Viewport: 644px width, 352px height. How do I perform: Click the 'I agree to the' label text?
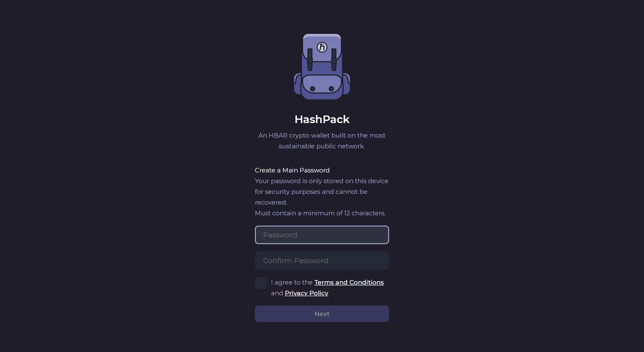click(292, 282)
